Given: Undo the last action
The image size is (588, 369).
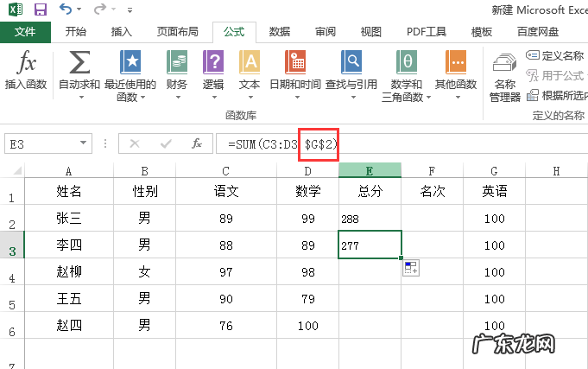Looking at the screenshot, I should [x=66, y=9].
